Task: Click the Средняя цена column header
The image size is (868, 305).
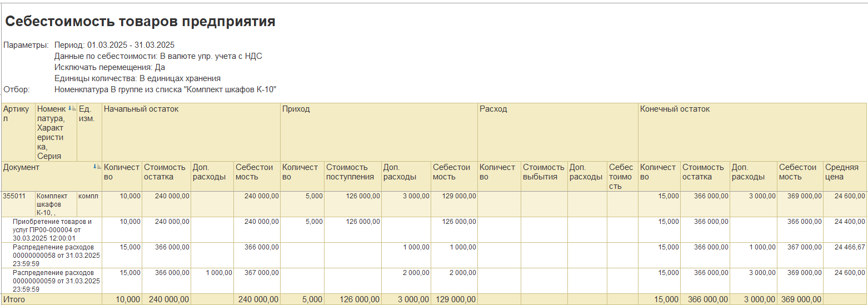Action: [x=842, y=172]
